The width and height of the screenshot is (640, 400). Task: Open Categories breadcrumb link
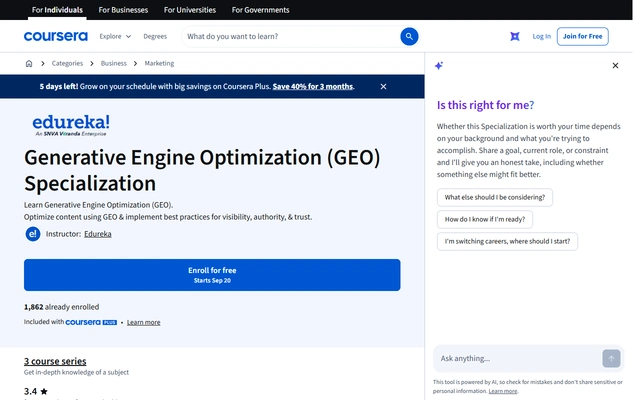[67, 63]
